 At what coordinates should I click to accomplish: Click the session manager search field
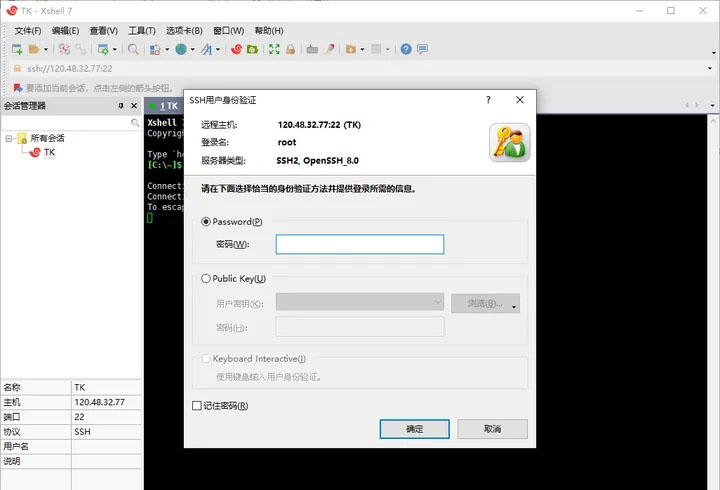66,123
